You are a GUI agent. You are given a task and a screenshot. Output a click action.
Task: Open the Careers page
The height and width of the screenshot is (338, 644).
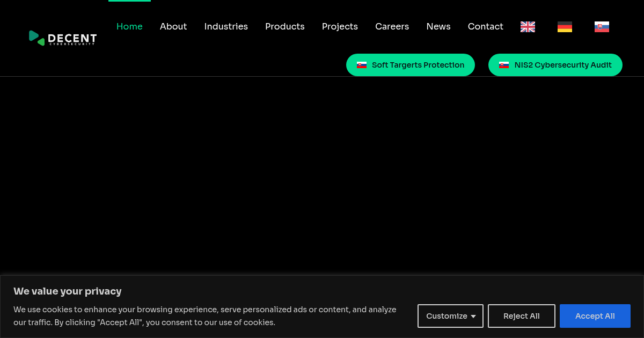pos(392,26)
